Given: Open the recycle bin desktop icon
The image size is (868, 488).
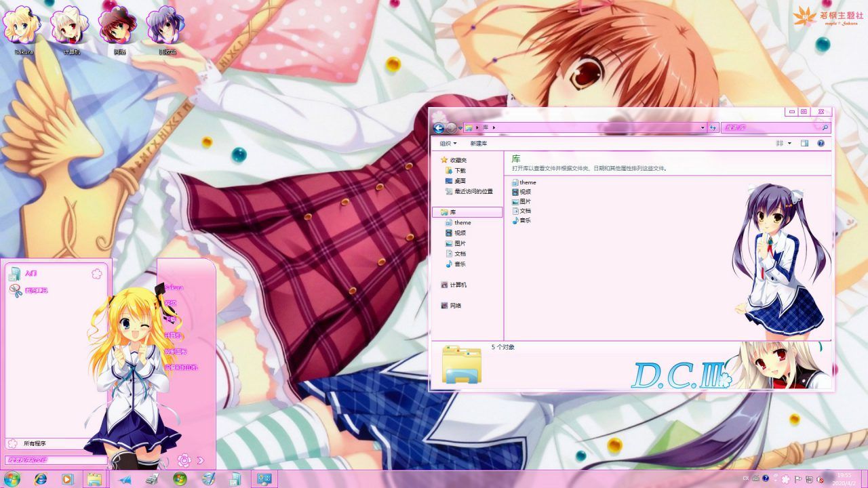Looking at the screenshot, I should tap(167, 28).
